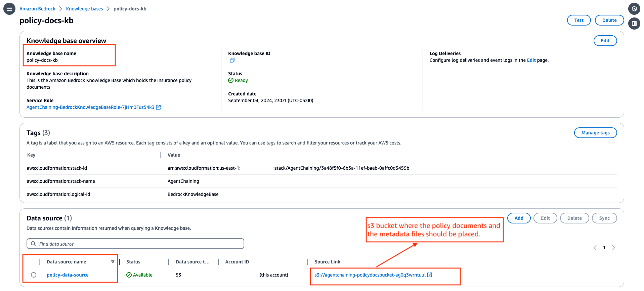The image size is (644, 291).
Task: Go to the previous data source page
Action: [595, 248]
